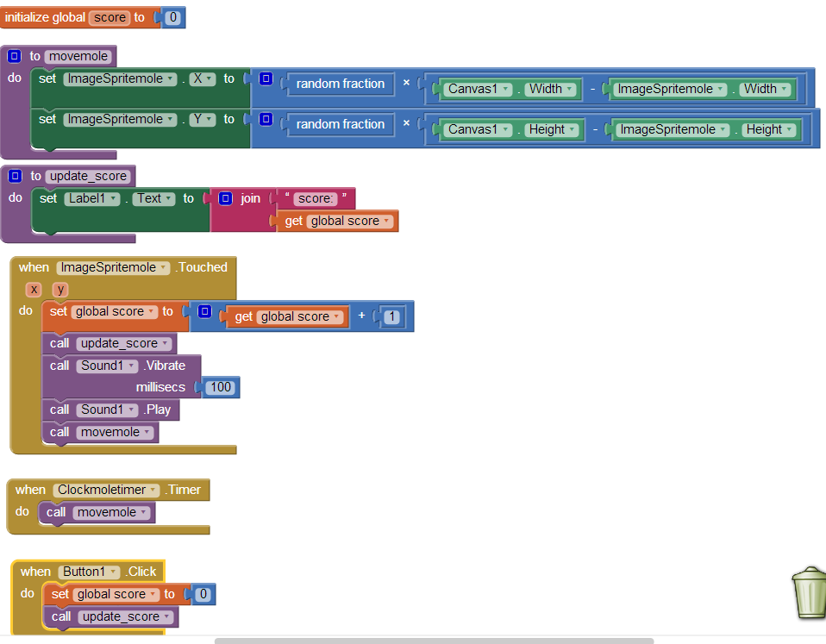Open Canvas1 dropdown in the Height block
Image resolution: width=826 pixels, height=644 pixels.
coord(478,129)
